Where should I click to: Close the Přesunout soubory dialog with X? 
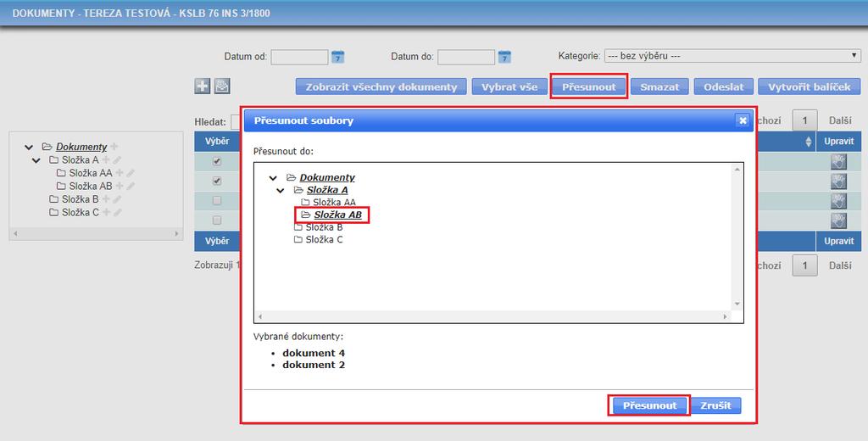tap(743, 120)
